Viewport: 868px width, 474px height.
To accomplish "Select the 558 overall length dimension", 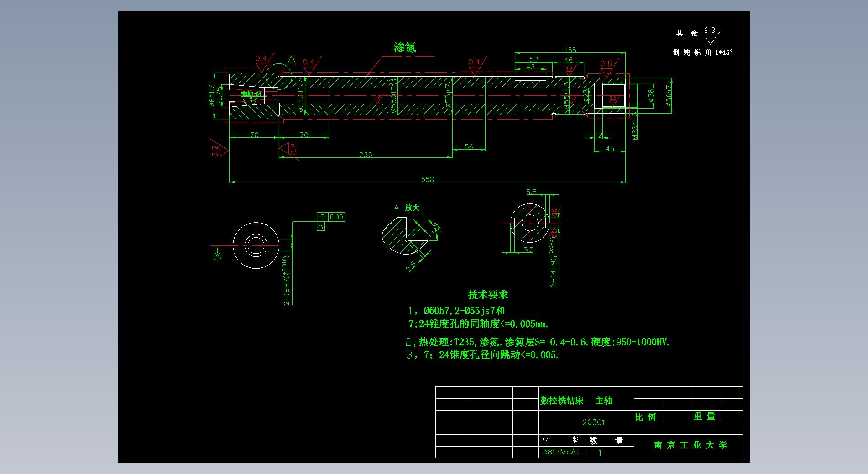I will click(x=427, y=179).
